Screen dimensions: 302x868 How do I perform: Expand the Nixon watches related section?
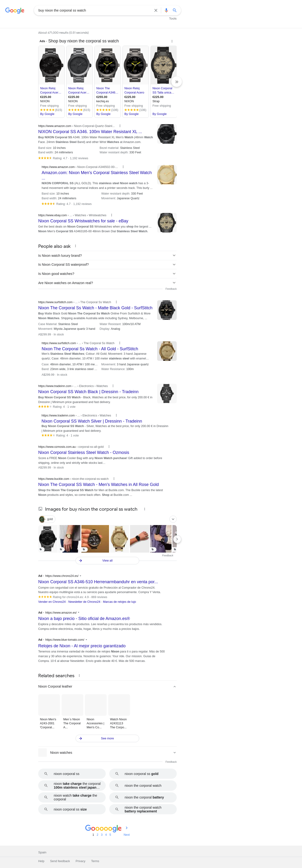pos(107,753)
